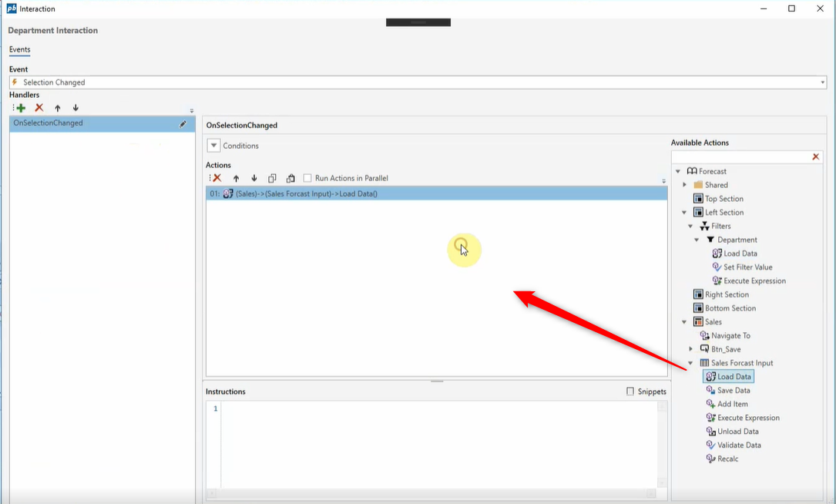The width and height of the screenshot is (836, 504).
Task: Click the pencil icon on OnSelectionChanged
Action: click(x=183, y=123)
